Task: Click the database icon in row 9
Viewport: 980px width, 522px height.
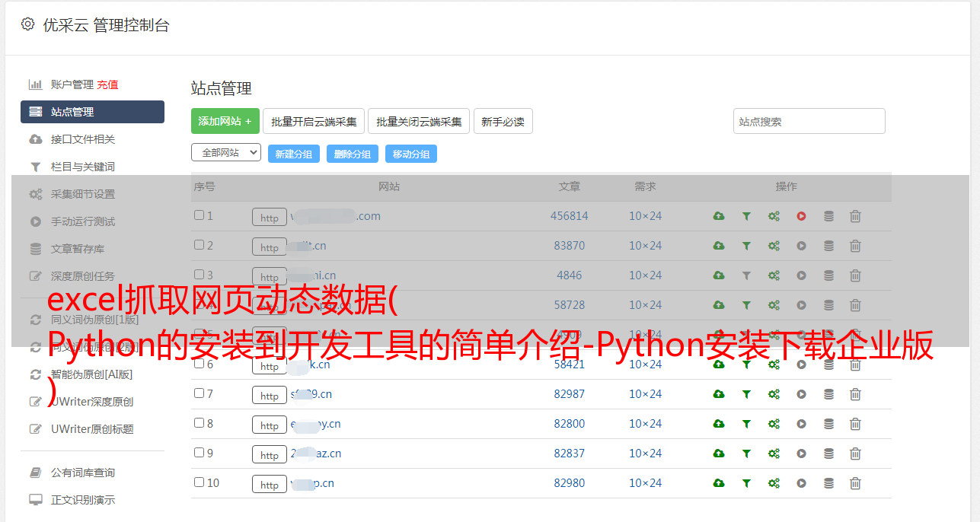Action: coord(828,454)
